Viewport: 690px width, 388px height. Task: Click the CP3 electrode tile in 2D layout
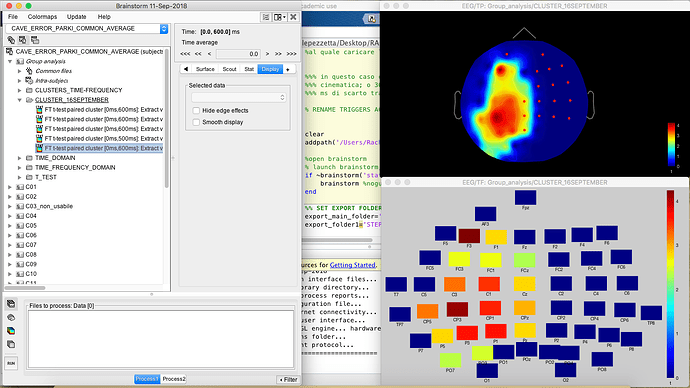click(x=457, y=309)
